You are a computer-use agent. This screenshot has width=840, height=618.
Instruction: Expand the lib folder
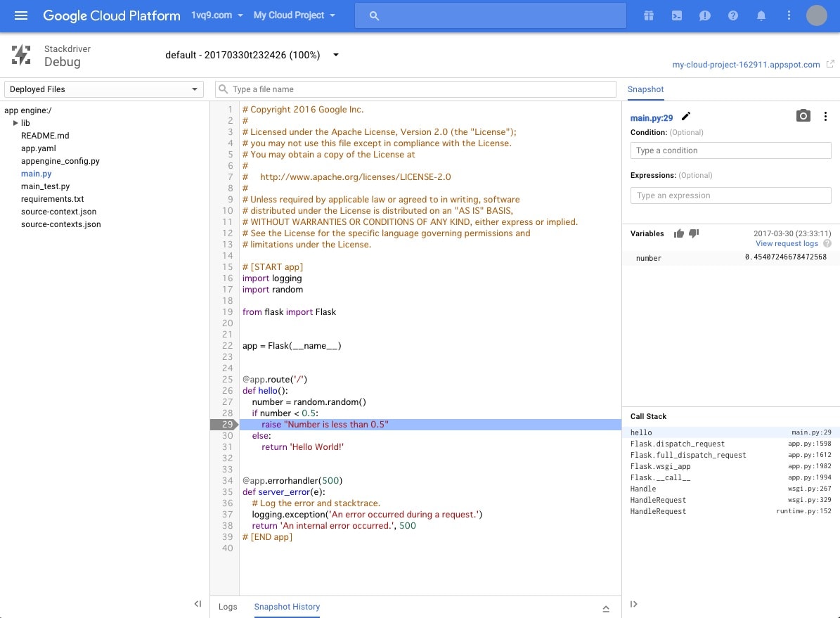click(x=15, y=123)
